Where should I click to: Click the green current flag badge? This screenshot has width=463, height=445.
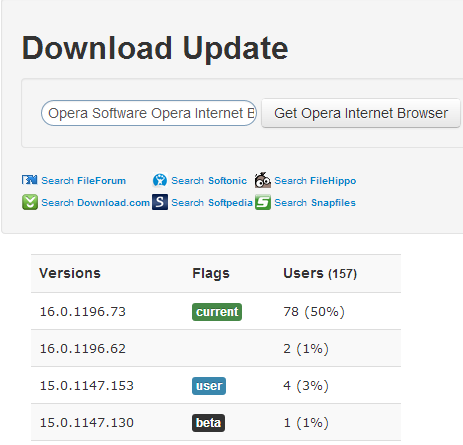[217, 312]
